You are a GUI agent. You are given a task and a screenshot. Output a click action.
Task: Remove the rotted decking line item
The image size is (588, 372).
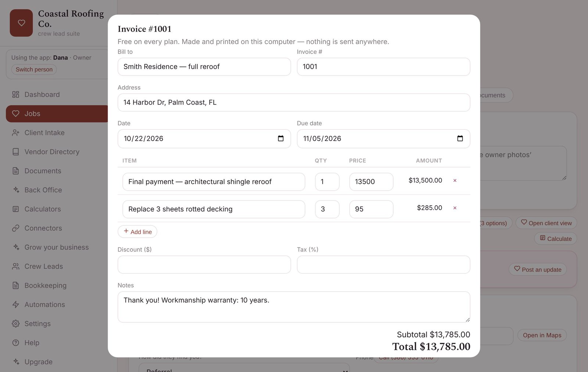455,208
